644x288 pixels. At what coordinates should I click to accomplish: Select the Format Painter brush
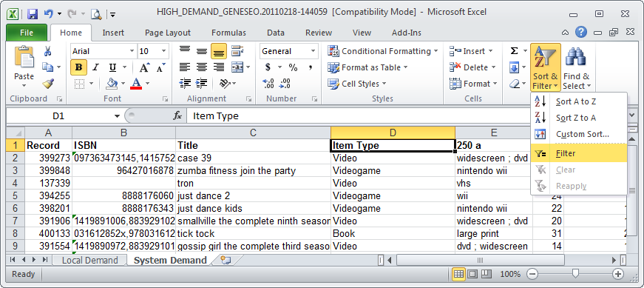(48, 84)
